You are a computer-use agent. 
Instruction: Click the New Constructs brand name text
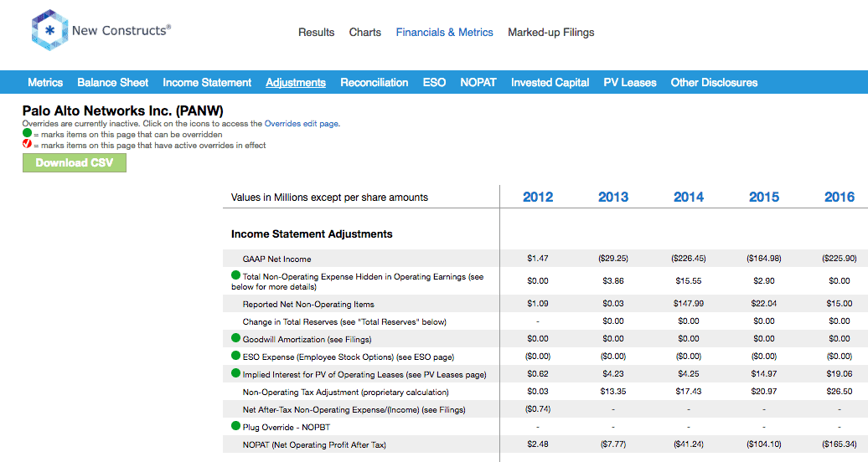[121, 30]
